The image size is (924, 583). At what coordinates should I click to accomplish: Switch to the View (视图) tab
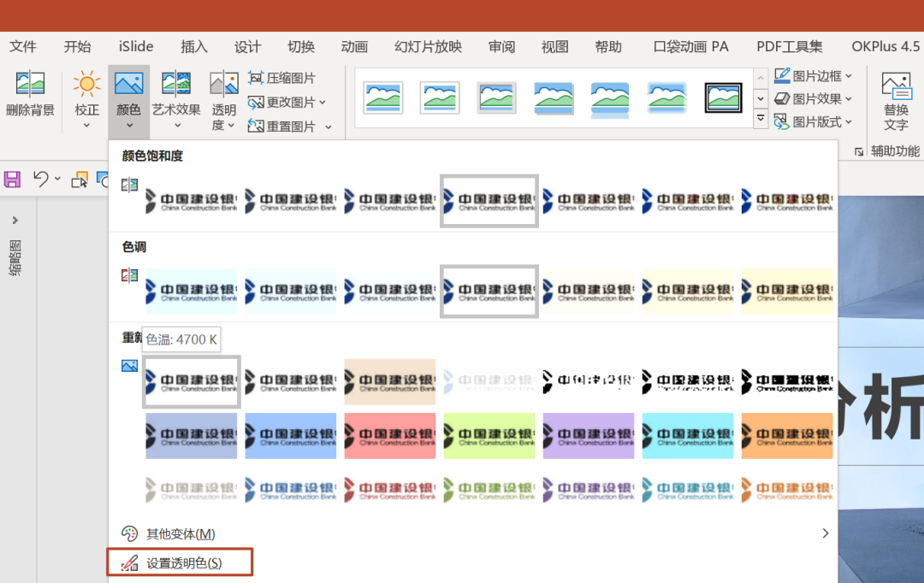555,46
